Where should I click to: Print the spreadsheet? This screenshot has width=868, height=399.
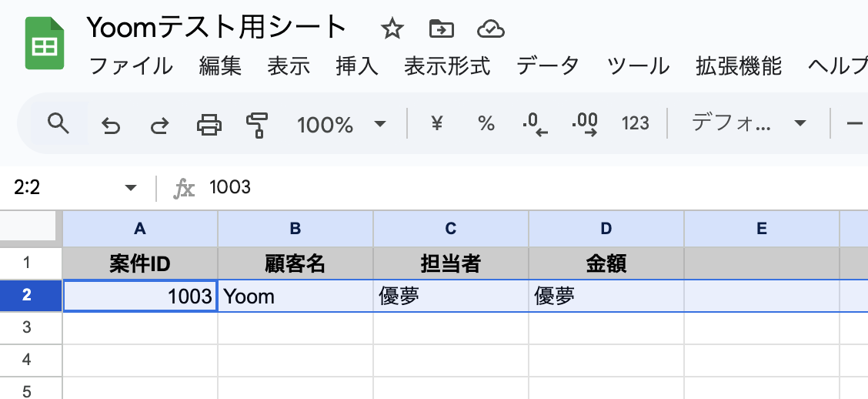point(209,124)
